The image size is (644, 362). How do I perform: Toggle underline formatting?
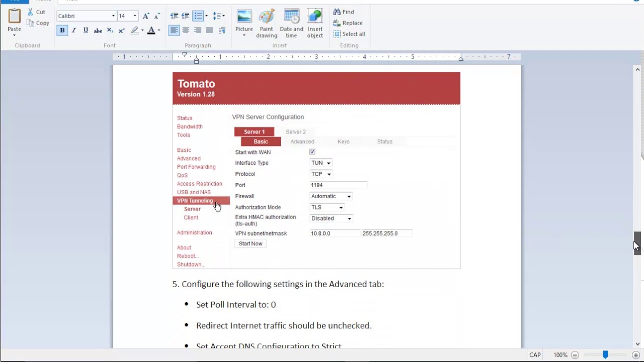[86, 30]
